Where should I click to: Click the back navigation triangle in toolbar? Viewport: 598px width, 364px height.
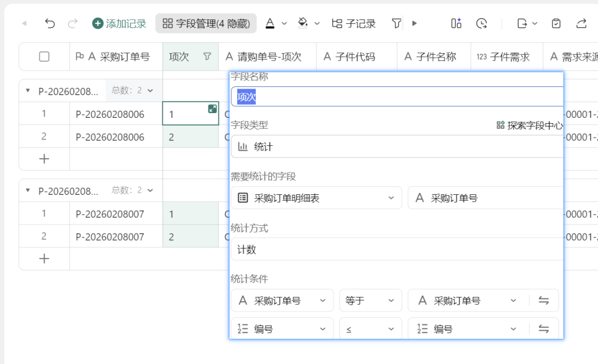(25, 23)
